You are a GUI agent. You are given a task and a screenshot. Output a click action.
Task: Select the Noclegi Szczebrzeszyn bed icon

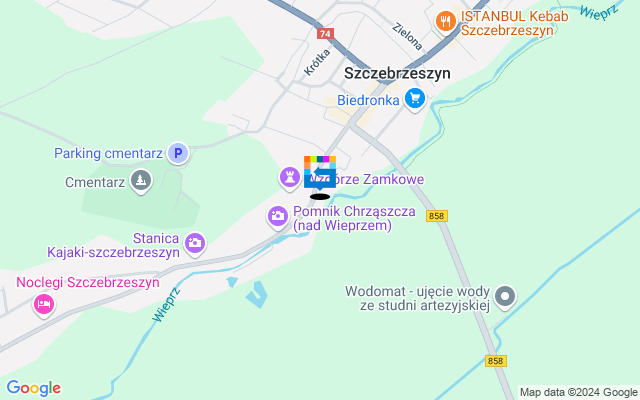[44, 305]
